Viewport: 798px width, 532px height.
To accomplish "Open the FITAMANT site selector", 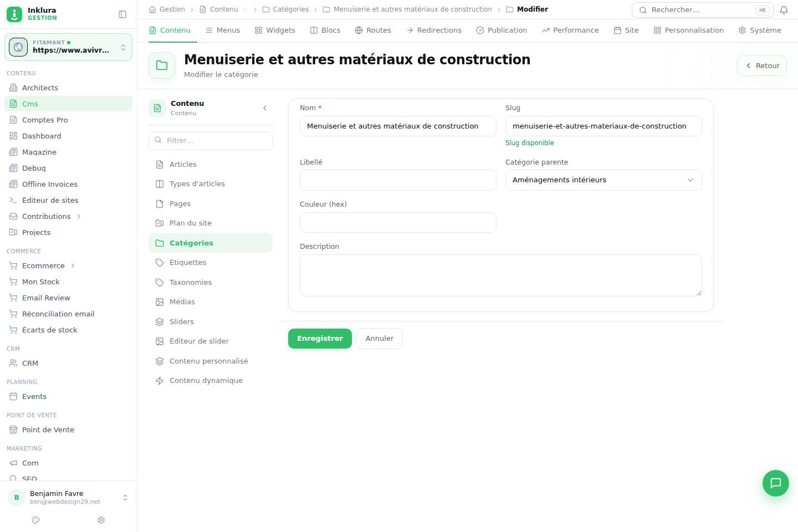I will (x=69, y=47).
